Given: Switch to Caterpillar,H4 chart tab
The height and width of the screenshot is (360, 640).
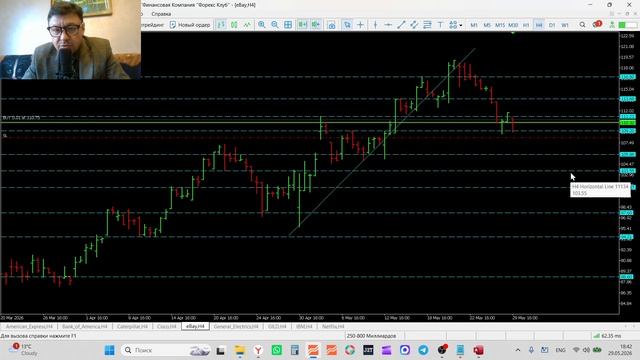Looking at the screenshot, I should coord(132,327).
